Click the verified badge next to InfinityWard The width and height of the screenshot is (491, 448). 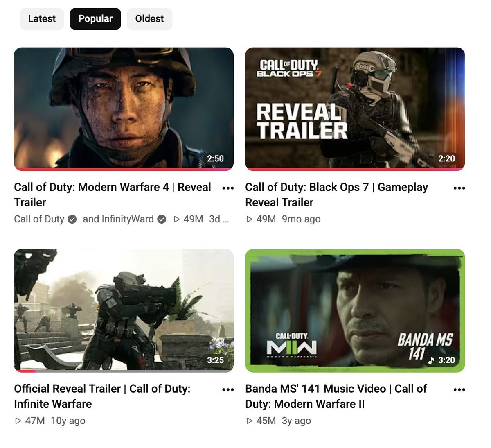(162, 219)
